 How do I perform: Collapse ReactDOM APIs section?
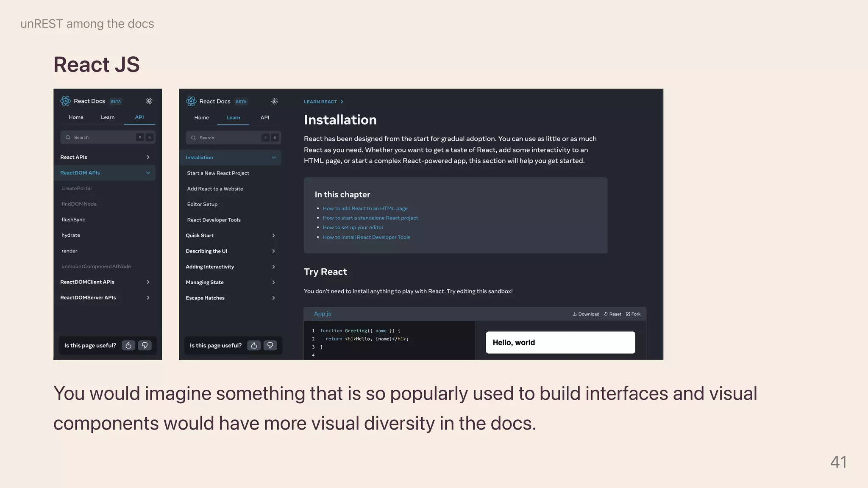coord(105,173)
